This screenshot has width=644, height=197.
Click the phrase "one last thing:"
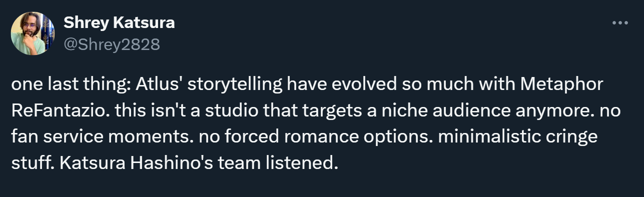(70, 85)
